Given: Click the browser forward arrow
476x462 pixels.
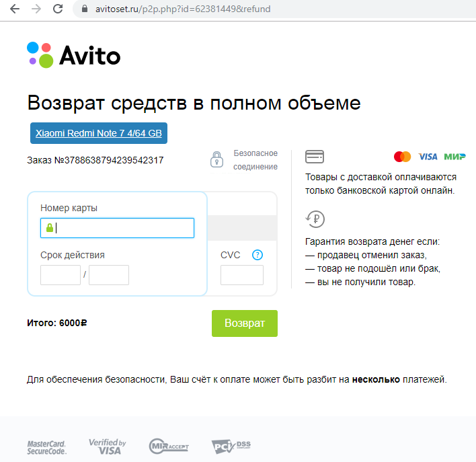Looking at the screenshot, I should (x=36, y=9).
